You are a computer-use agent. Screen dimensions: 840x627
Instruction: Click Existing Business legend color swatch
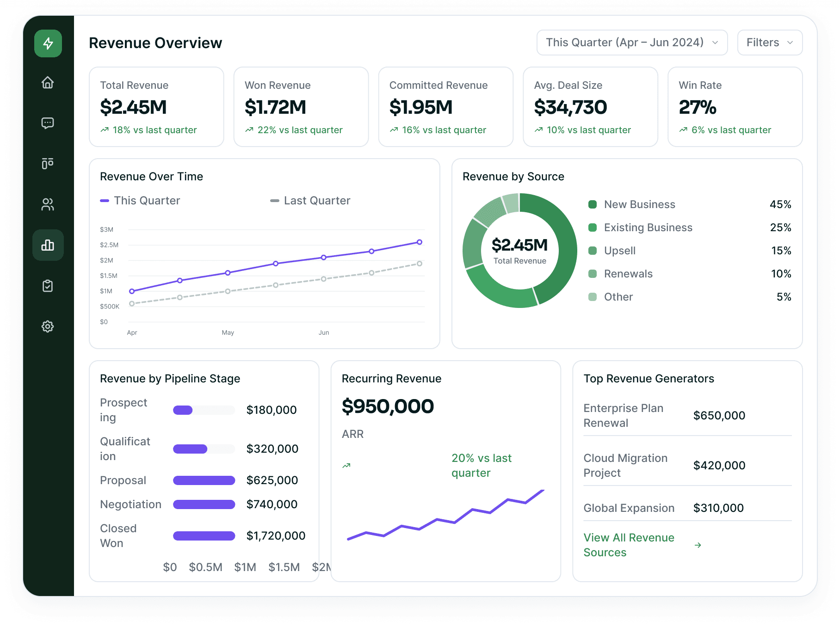coord(593,227)
